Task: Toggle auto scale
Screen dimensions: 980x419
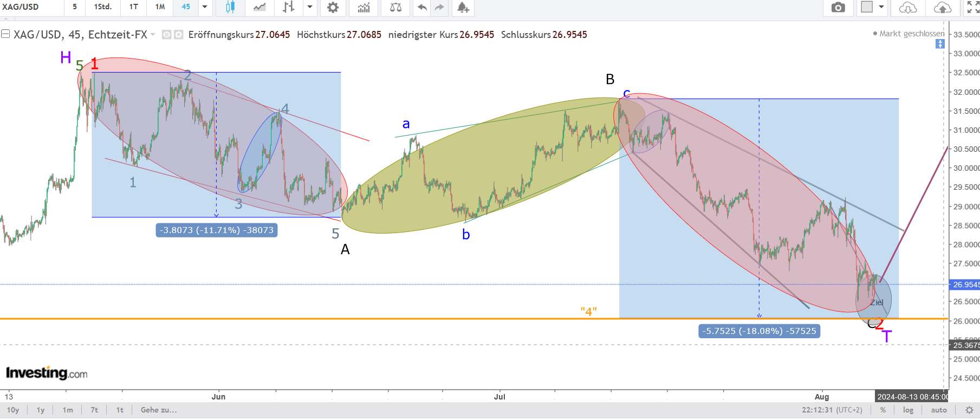Action: 939,410
